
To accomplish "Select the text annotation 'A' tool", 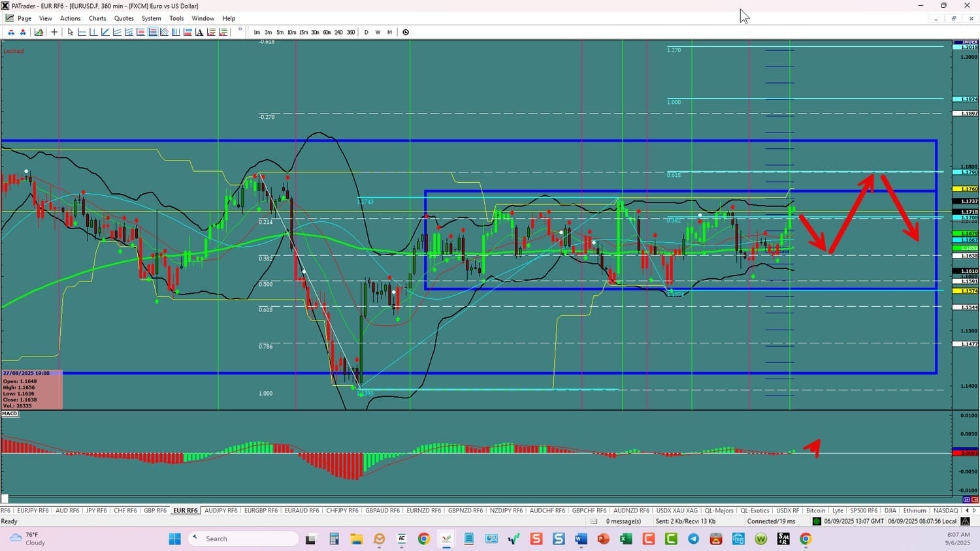I will [199, 32].
